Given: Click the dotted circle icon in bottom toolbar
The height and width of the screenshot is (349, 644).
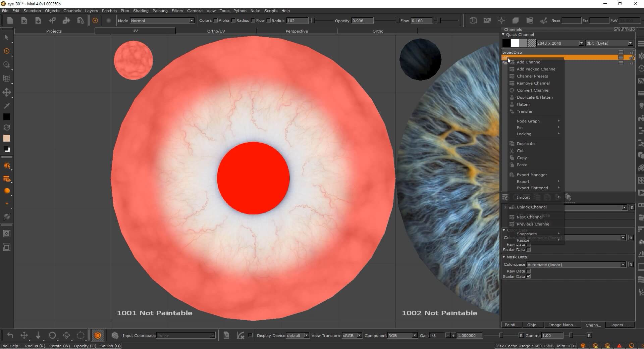Looking at the screenshot, I should click(80, 335).
